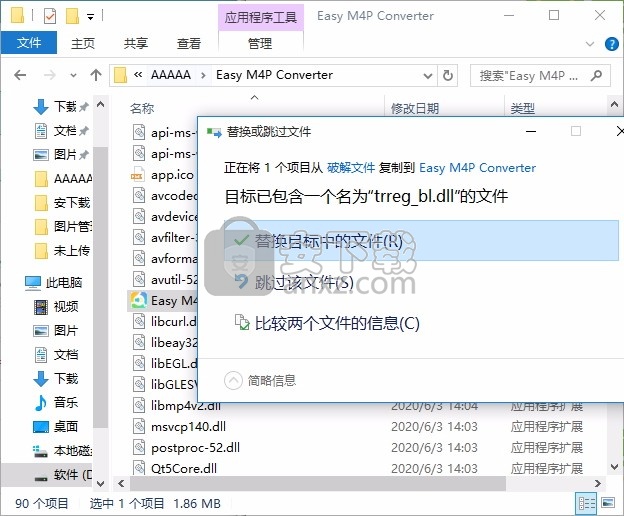The width and height of the screenshot is (624, 516).
Task: Open the recent locations dropdown
Action: [73, 75]
